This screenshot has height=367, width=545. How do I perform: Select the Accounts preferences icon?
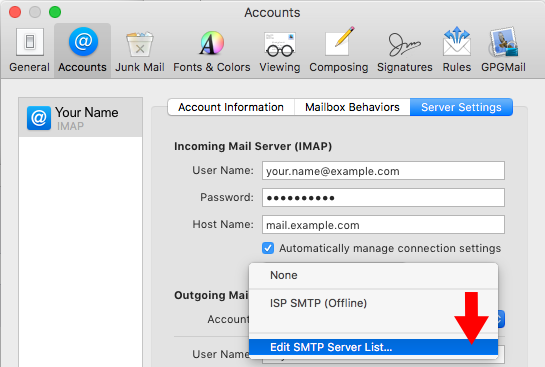[x=82, y=50]
